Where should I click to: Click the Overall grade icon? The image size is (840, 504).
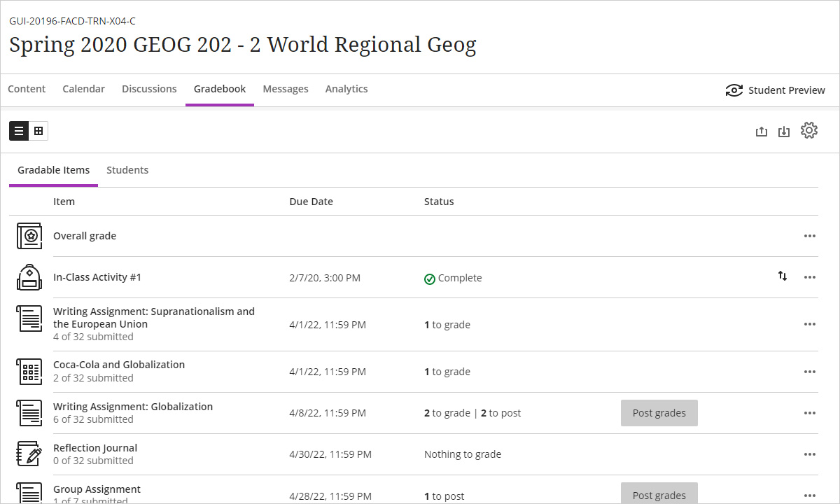tap(29, 236)
